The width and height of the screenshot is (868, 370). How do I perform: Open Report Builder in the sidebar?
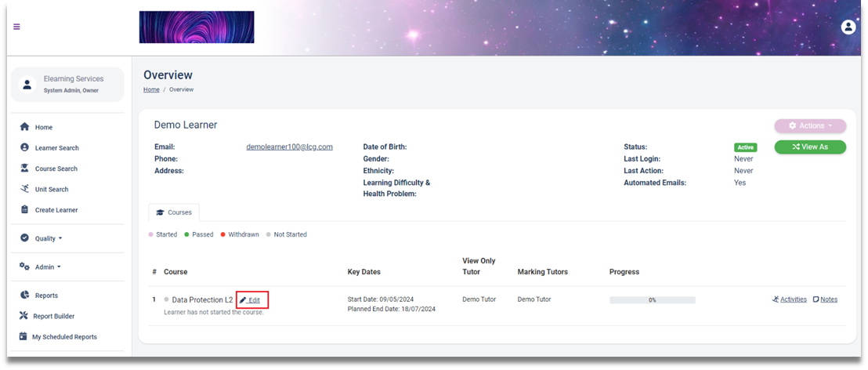[54, 316]
